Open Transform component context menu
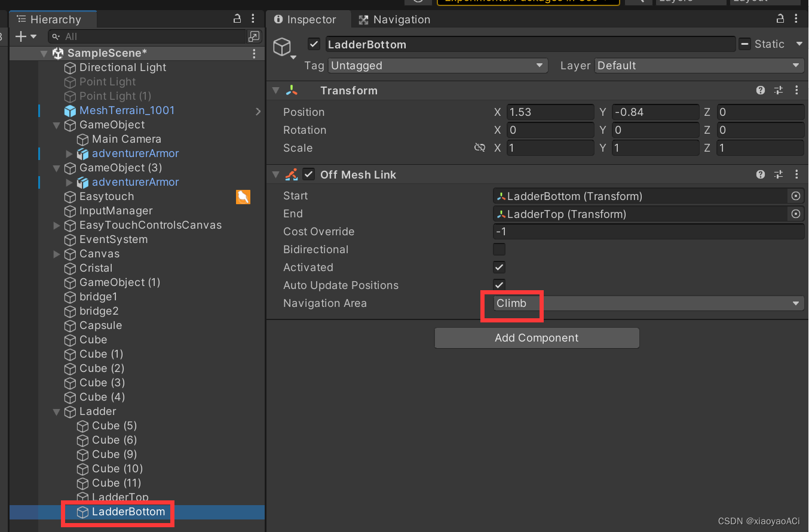The width and height of the screenshot is (809, 532). pos(796,91)
